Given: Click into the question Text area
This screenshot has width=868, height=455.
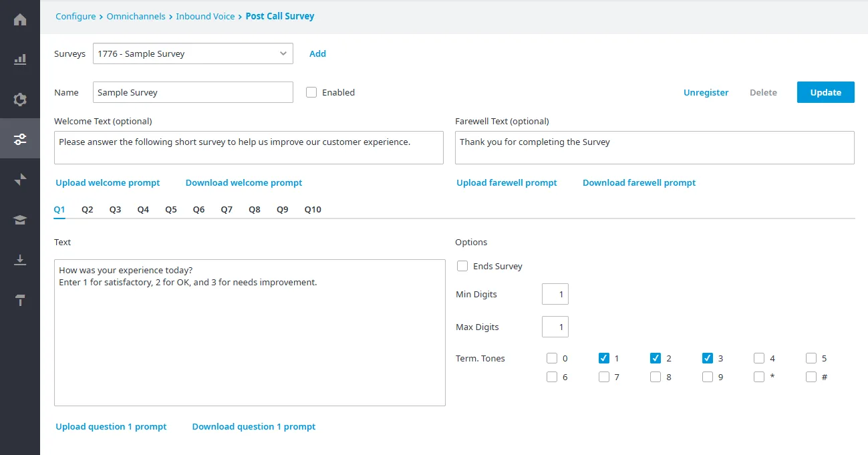Looking at the screenshot, I should 250,333.
